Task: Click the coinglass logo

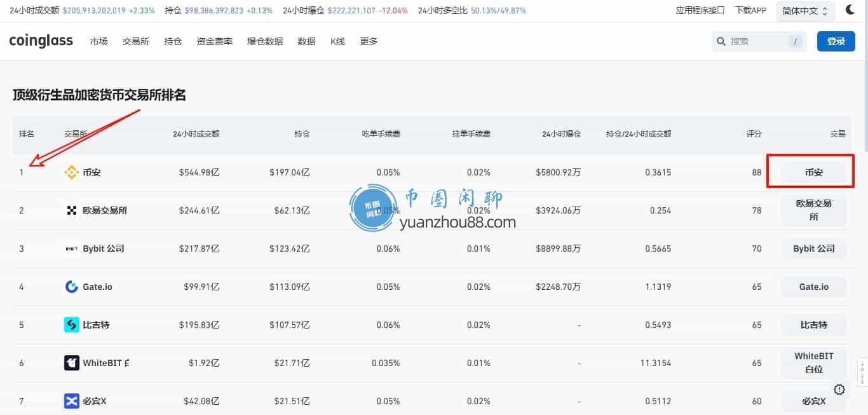Action: (x=41, y=41)
